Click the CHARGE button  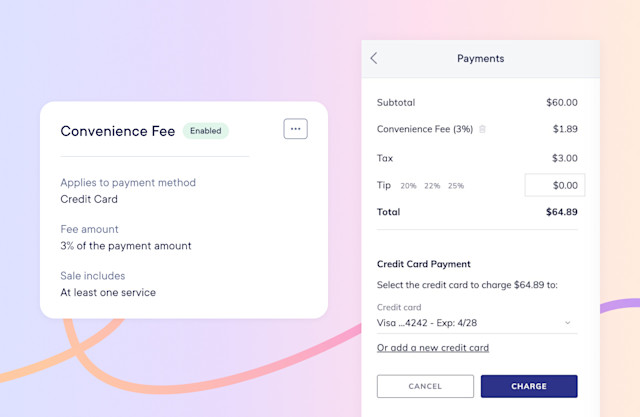coord(529,386)
